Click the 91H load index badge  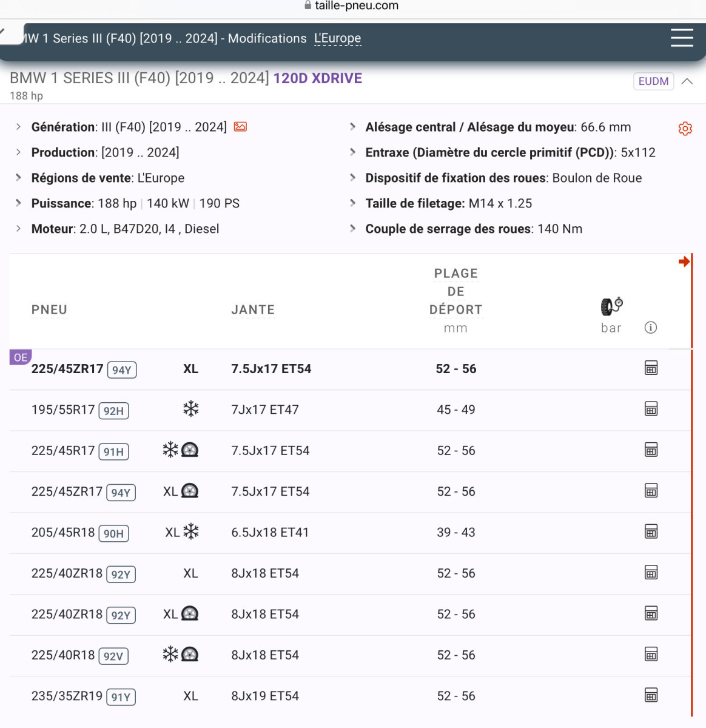click(x=113, y=452)
